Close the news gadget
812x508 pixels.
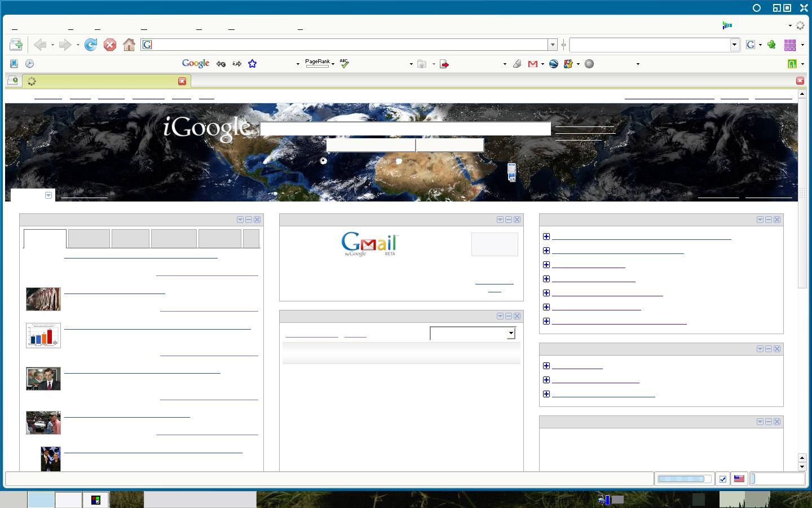pyautogui.click(x=257, y=220)
